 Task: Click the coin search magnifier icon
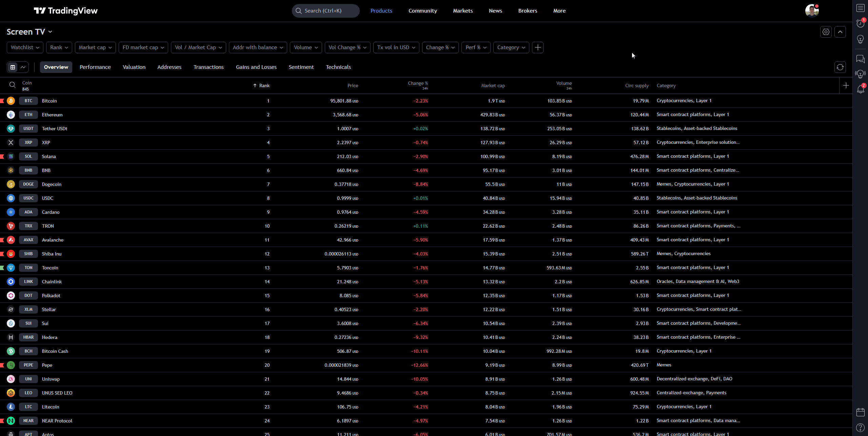(12, 85)
